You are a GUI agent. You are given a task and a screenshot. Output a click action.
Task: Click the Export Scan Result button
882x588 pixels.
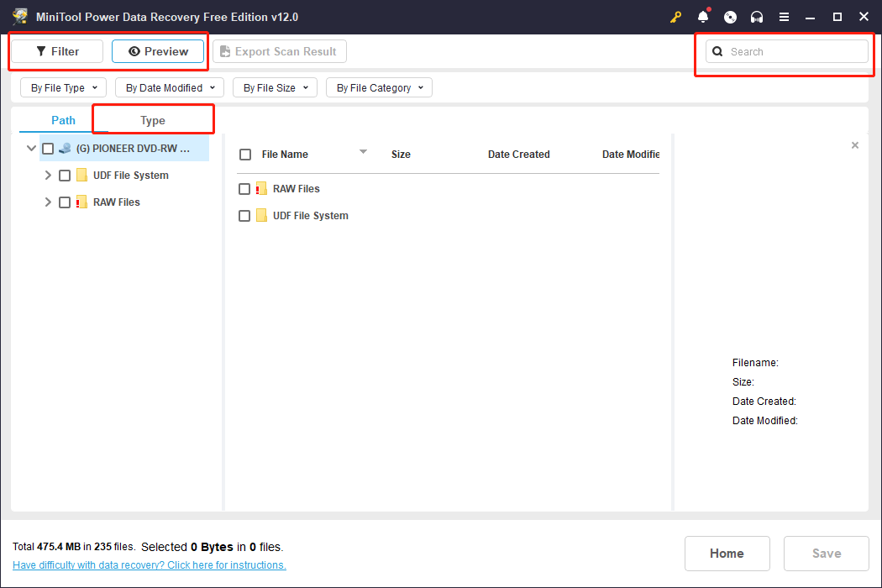(280, 52)
